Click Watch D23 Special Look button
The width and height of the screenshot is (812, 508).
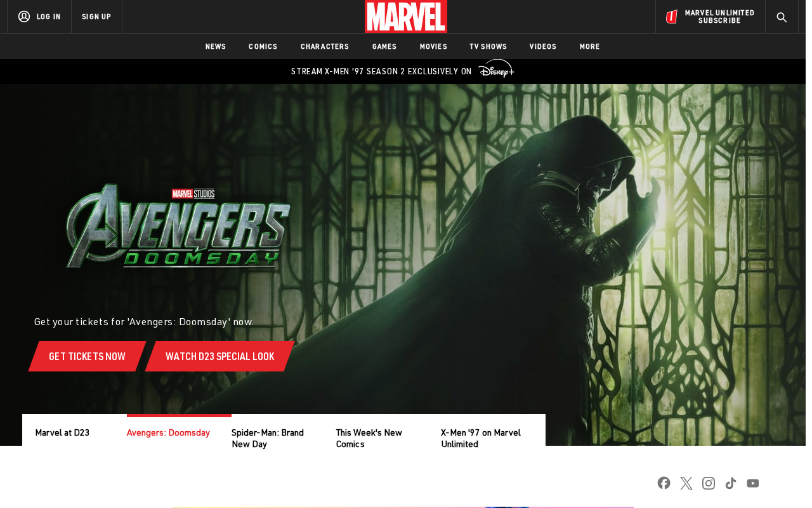pos(220,356)
